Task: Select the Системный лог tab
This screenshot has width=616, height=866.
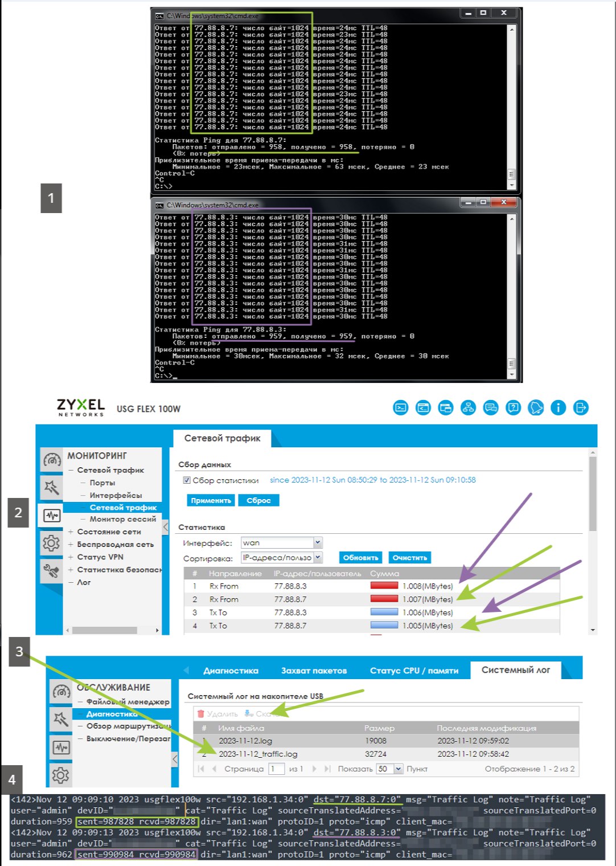Action: 516,670
